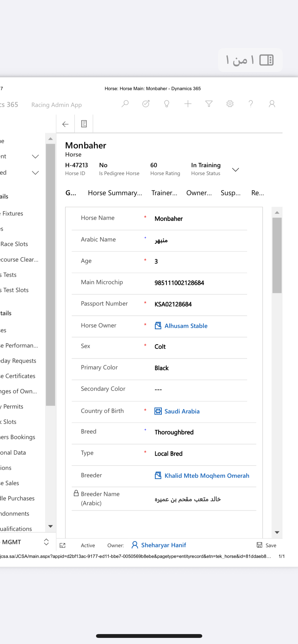The height and width of the screenshot is (644, 298).
Task: Click the form's vertical scrollbar thumb
Action: point(277,255)
